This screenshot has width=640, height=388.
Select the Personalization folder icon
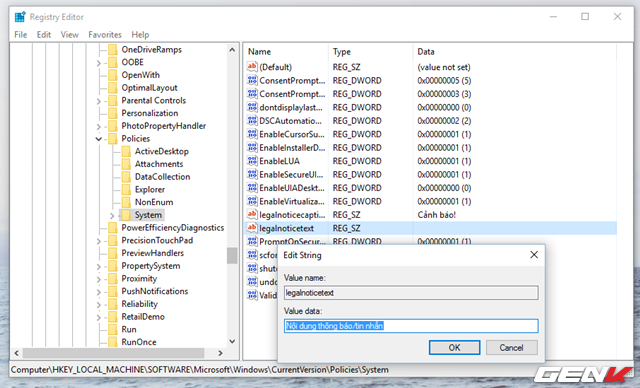tap(113, 113)
